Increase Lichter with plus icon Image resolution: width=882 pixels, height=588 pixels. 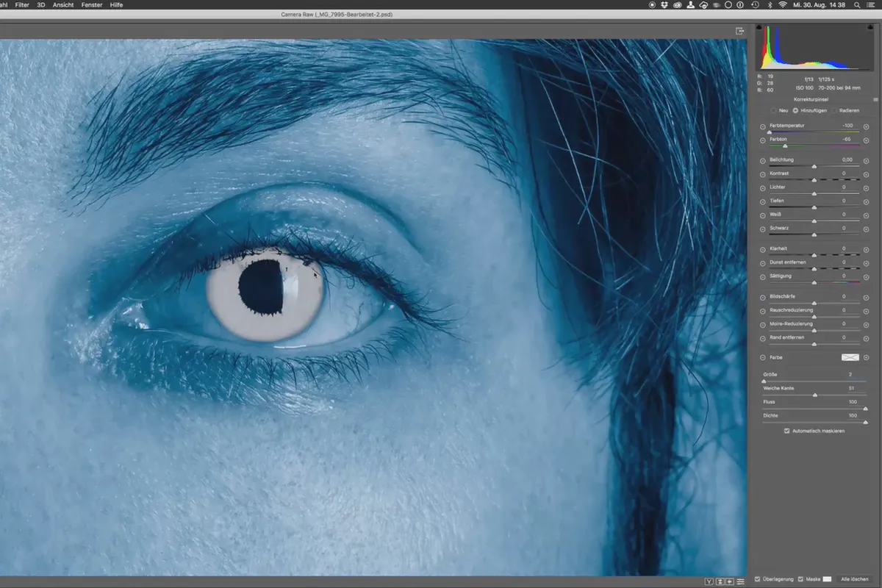(866, 189)
